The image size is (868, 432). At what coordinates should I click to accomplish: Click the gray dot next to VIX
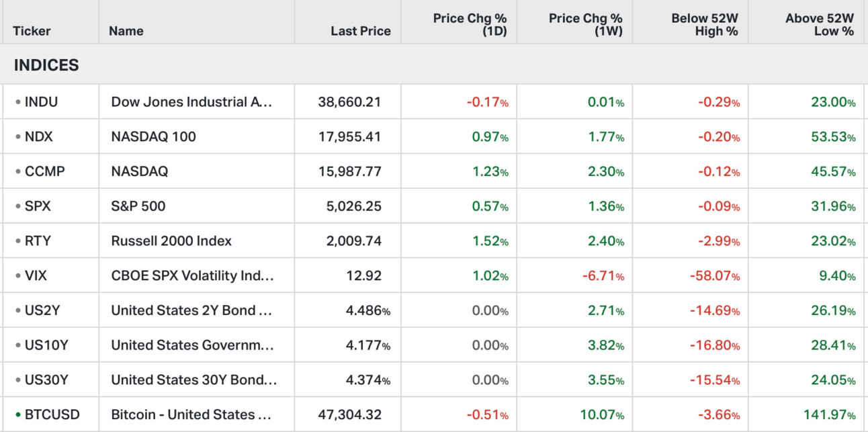(x=18, y=275)
